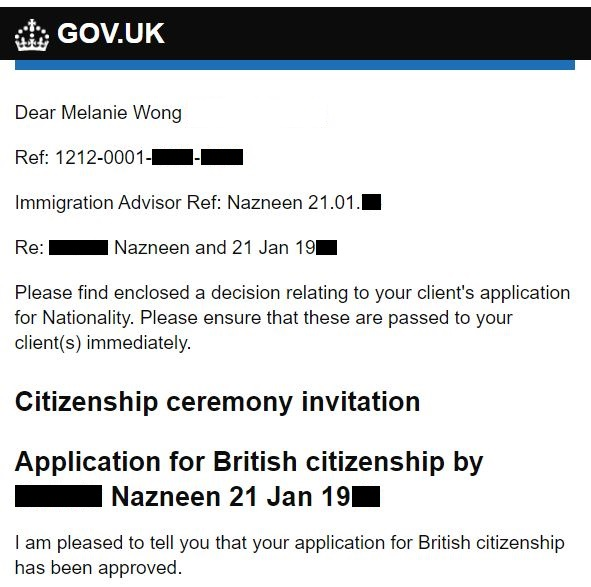Click the Immigration Advisor Ref line
The height and width of the screenshot is (587, 591).
click(x=198, y=202)
